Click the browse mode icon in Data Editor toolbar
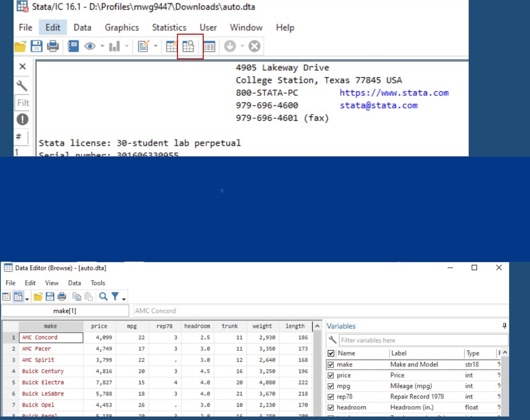530x420 pixels. pyautogui.click(x=18, y=296)
